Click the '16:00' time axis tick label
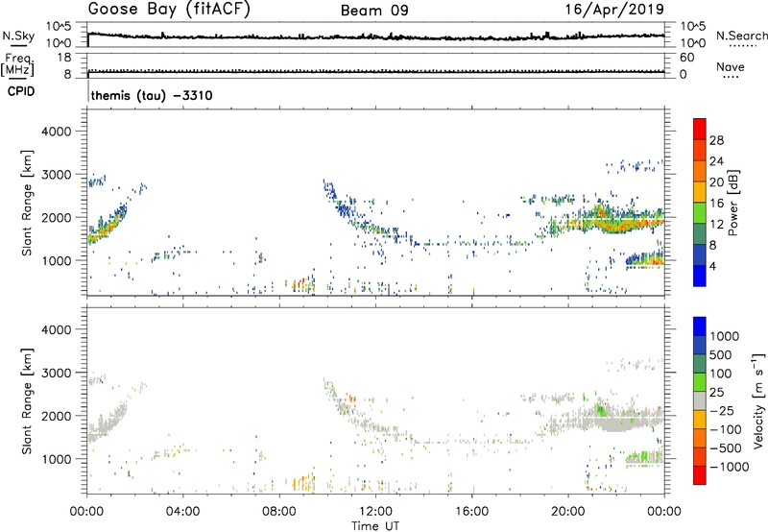Image resolution: width=768 pixels, height=532 pixels. pos(471,512)
